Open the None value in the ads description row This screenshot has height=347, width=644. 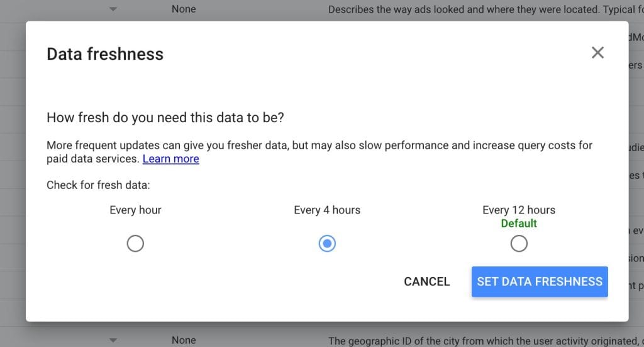click(184, 9)
